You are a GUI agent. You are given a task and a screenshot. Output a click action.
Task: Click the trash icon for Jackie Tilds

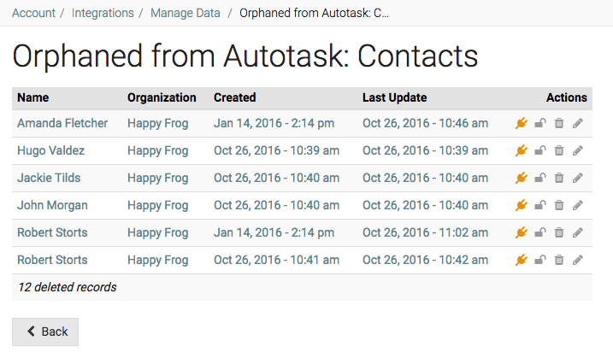559,179
